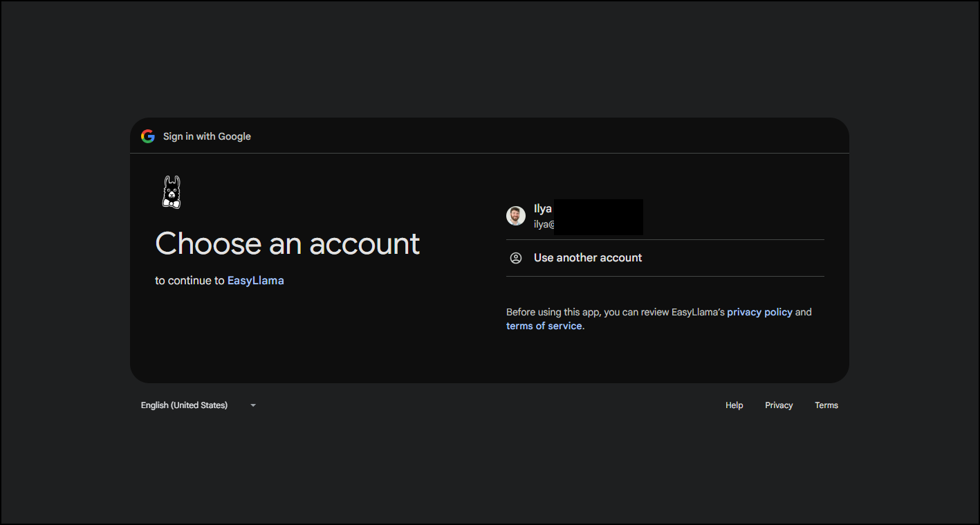Click the 'Before using this app' notice text
This screenshot has width=980, height=525.
[616, 312]
